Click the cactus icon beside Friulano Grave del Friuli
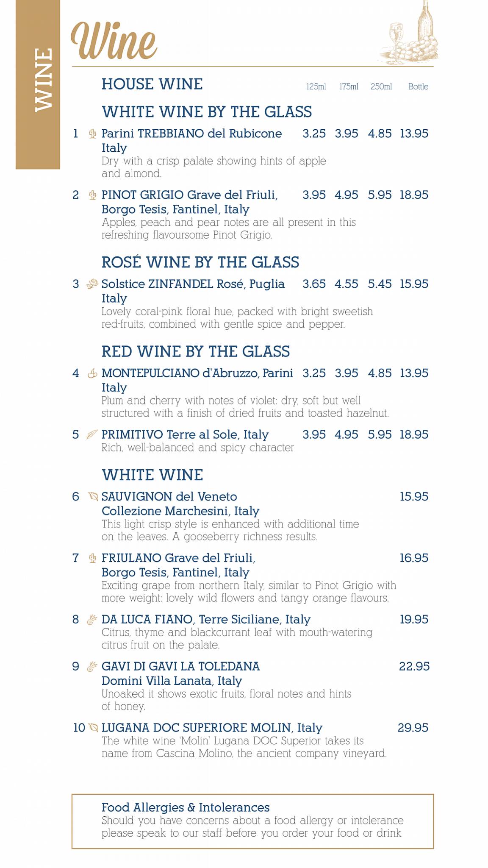The height and width of the screenshot is (868, 488). tap(92, 558)
